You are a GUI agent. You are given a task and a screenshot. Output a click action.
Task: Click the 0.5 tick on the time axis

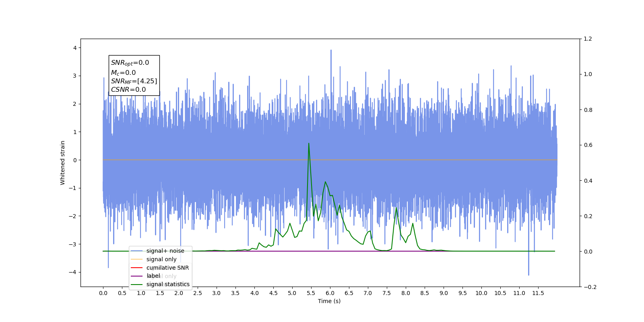[x=122, y=293]
